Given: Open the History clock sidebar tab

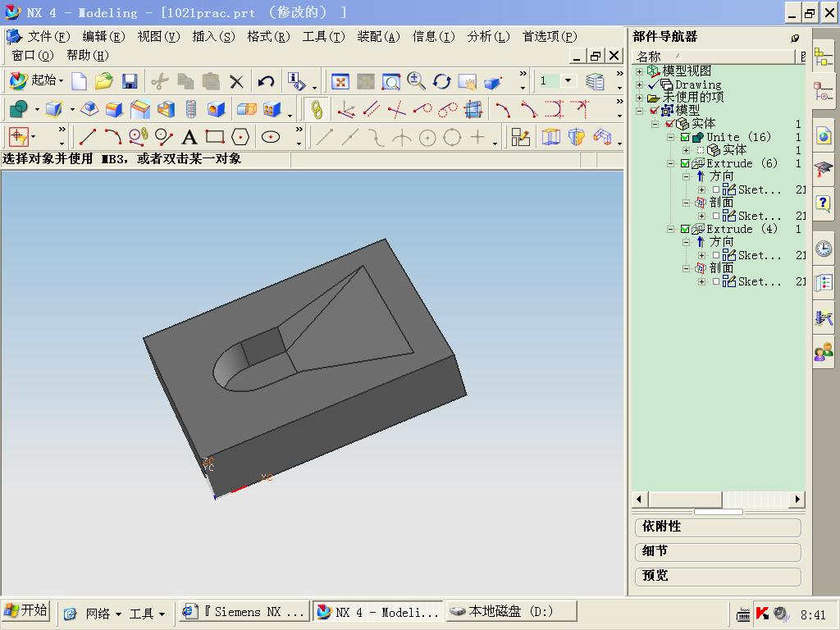Looking at the screenshot, I should coord(824,249).
